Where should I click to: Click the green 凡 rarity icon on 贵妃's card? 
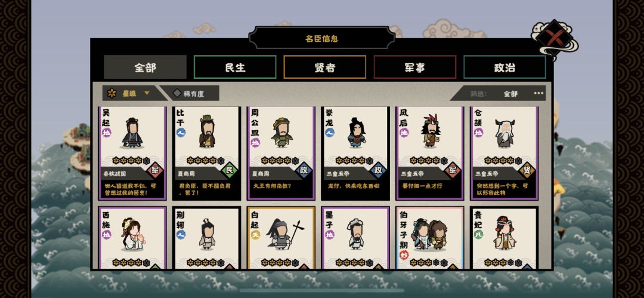click(478, 234)
